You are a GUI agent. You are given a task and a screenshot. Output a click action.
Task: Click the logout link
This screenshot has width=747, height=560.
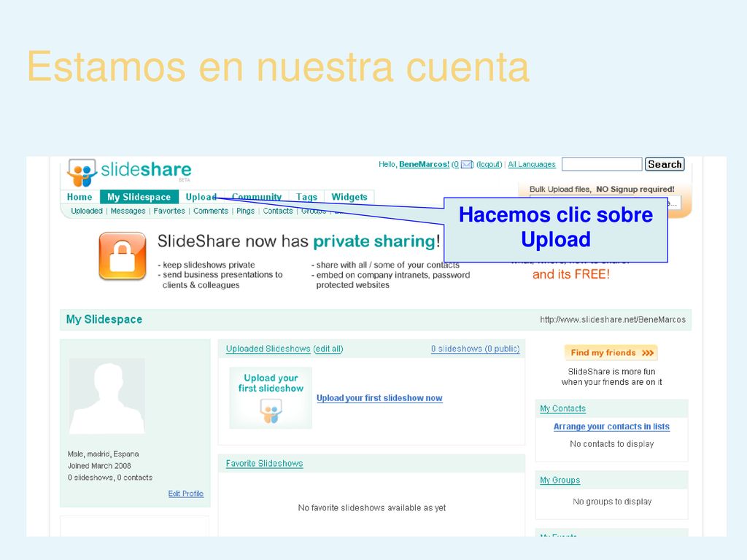(x=489, y=164)
